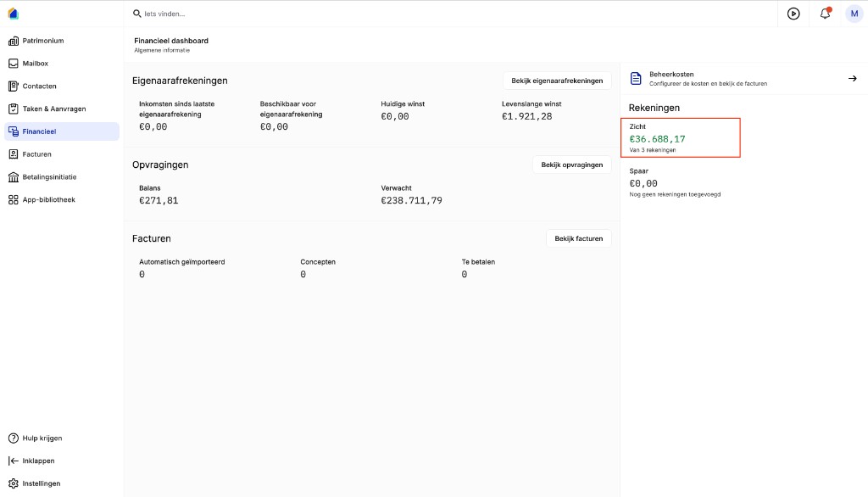Open the user avatar 'M' menu
Viewport: 868px width, 497px height.
pyautogui.click(x=854, y=14)
